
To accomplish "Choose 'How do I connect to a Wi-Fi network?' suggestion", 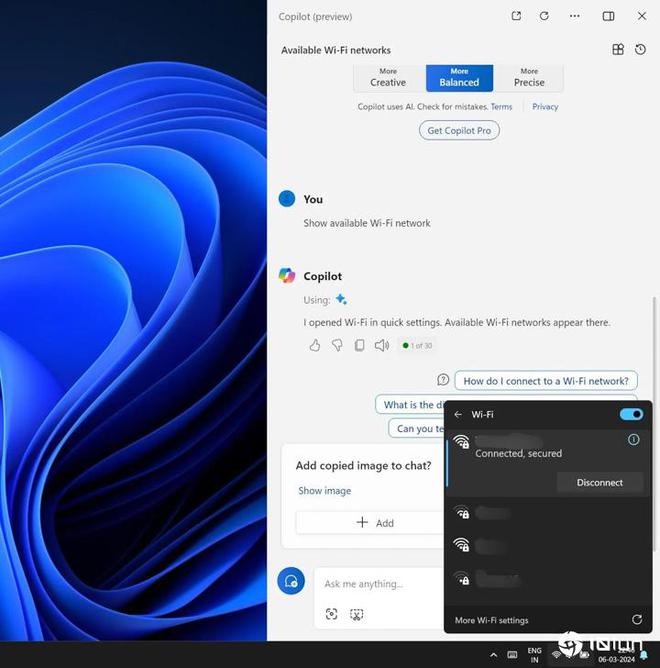I will [546, 381].
